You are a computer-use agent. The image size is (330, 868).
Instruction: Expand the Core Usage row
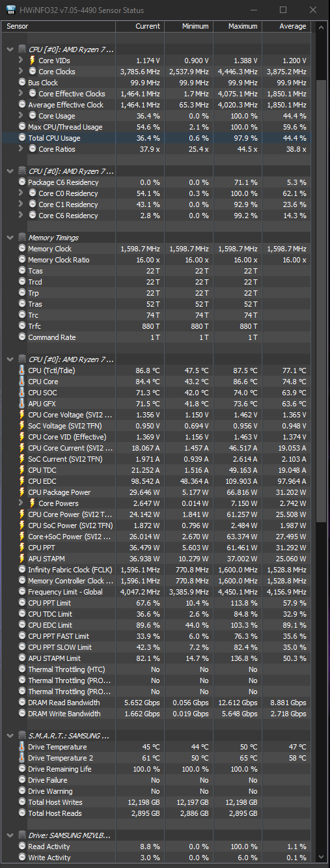(22, 116)
